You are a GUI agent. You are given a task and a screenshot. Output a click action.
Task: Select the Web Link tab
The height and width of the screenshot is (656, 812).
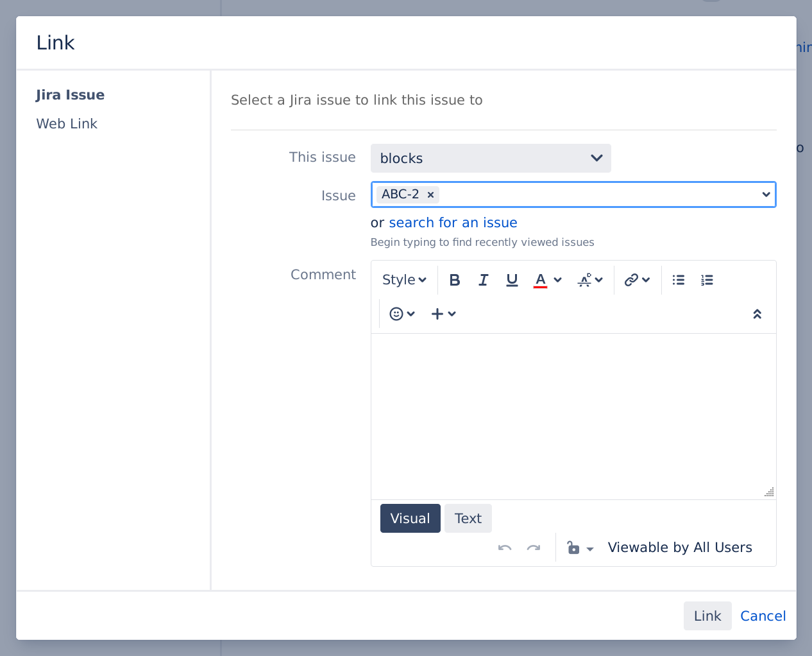click(67, 124)
